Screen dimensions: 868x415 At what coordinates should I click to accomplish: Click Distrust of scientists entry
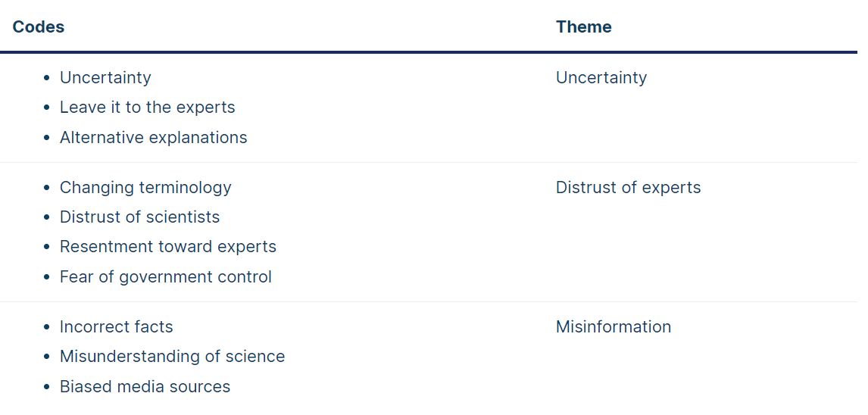(x=139, y=217)
